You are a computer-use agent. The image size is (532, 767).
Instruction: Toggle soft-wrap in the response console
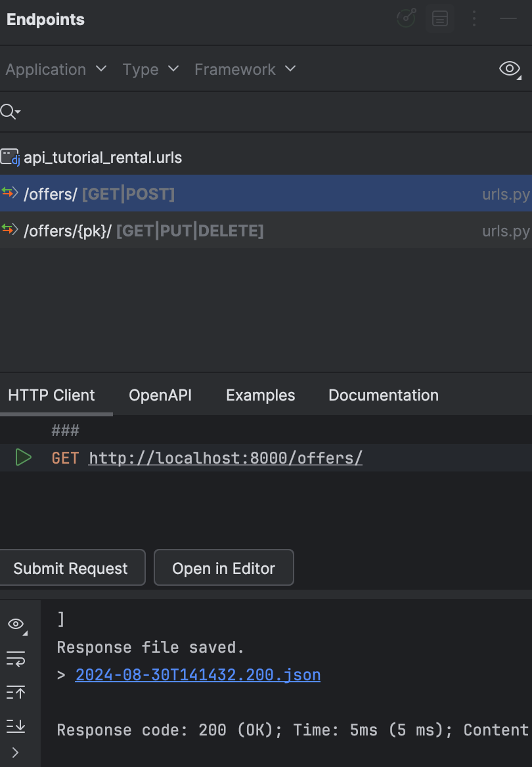(16, 659)
